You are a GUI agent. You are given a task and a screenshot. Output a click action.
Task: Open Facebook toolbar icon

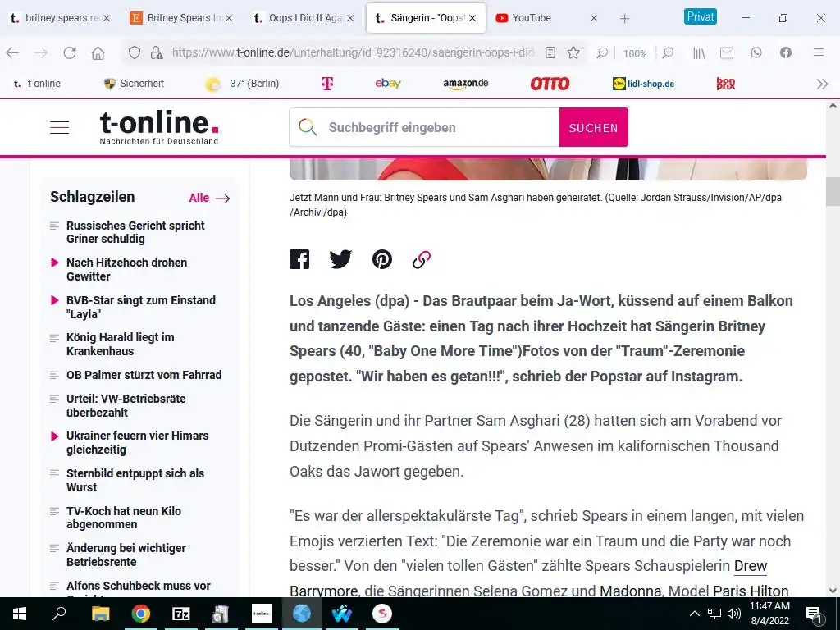(x=785, y=52)
